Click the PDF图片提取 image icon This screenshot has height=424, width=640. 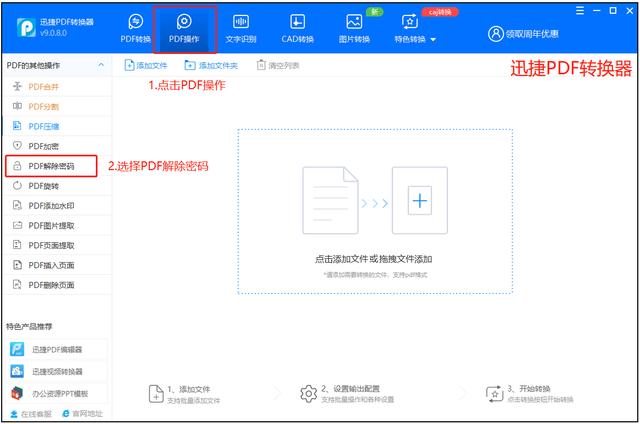click(x=17, y=225)
